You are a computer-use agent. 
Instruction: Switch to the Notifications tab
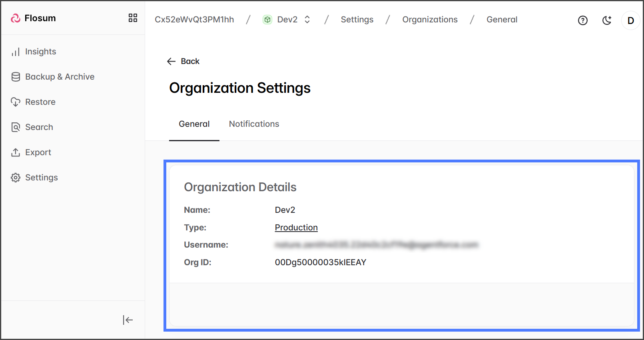(x=254, y=124)
